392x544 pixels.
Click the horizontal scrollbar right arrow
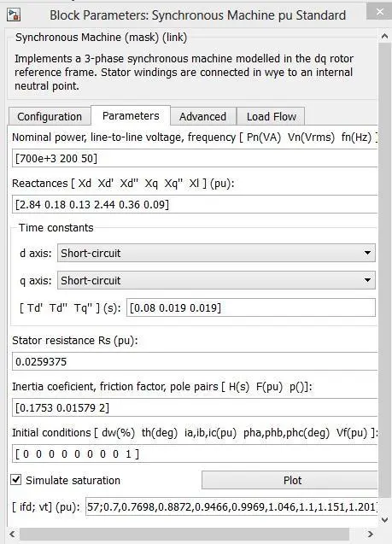tap(370, 534)
